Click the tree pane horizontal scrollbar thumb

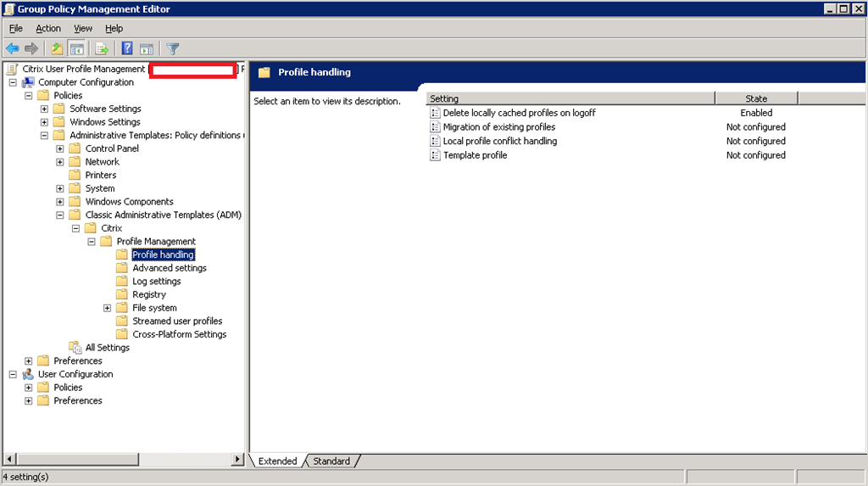[x=77, y=459]
